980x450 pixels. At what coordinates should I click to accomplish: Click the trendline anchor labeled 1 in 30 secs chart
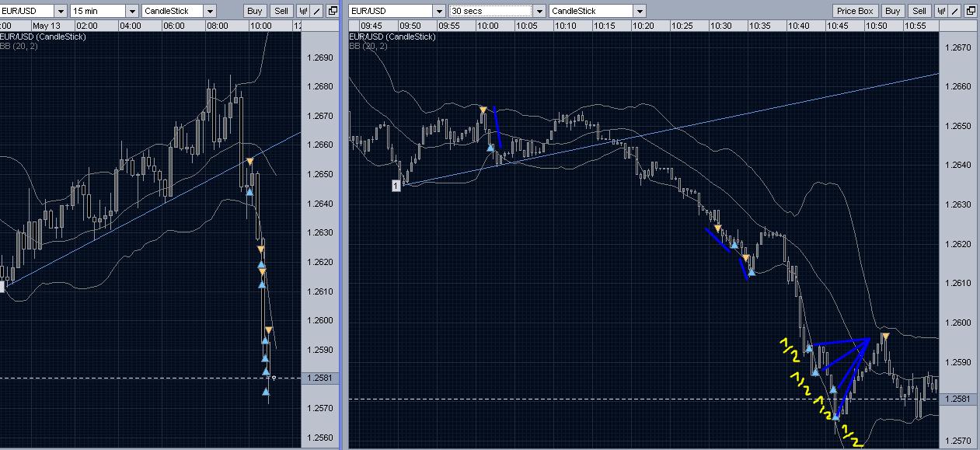[x=396, y=186]
